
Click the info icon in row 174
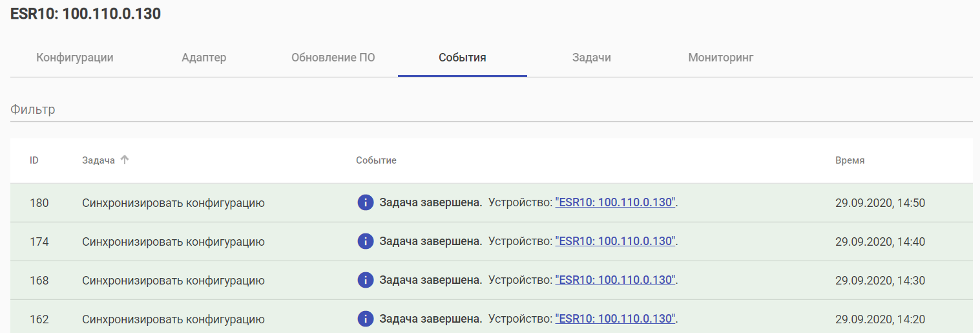point(366,241)
